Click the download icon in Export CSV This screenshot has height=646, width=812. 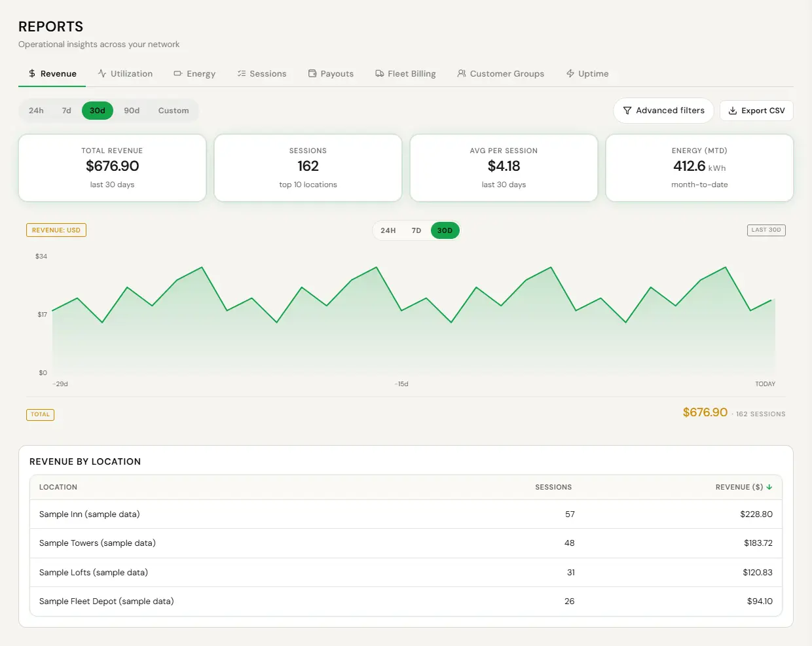click(x=733, y=111)
